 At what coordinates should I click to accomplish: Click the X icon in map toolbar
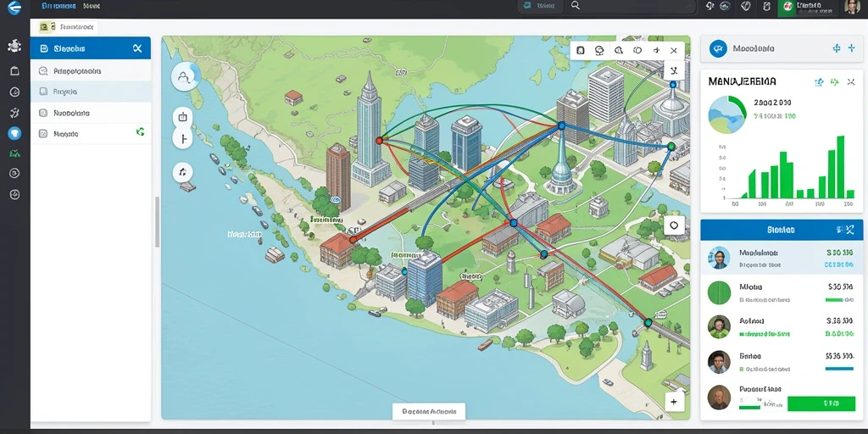pos(674,50)
